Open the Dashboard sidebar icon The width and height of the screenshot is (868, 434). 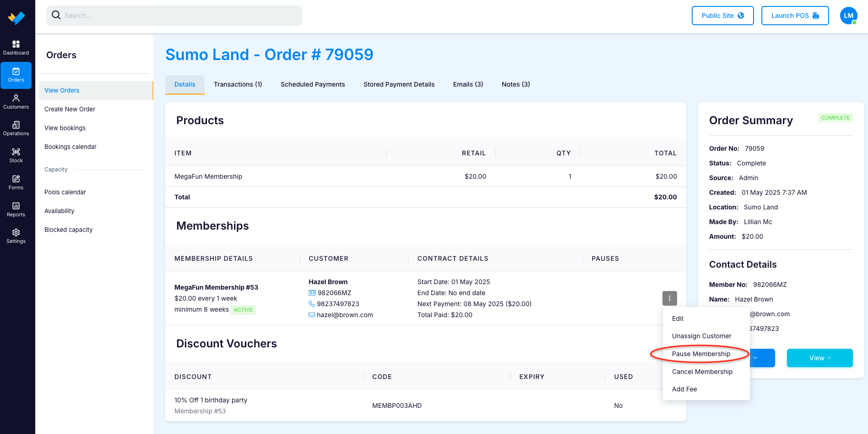(16, 48)
